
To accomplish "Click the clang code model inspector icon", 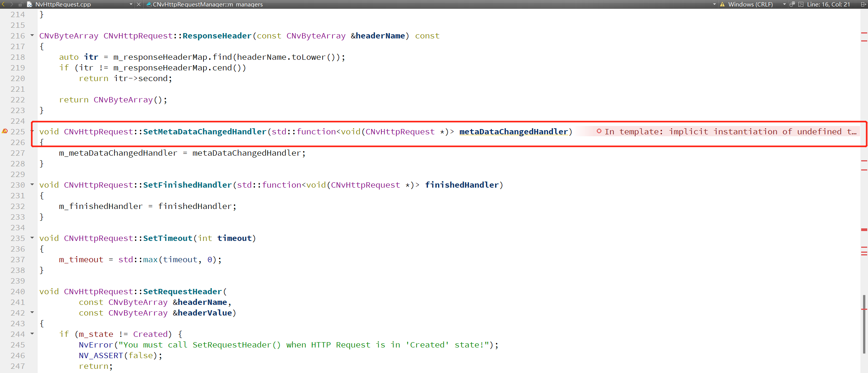I will [792, 4].
